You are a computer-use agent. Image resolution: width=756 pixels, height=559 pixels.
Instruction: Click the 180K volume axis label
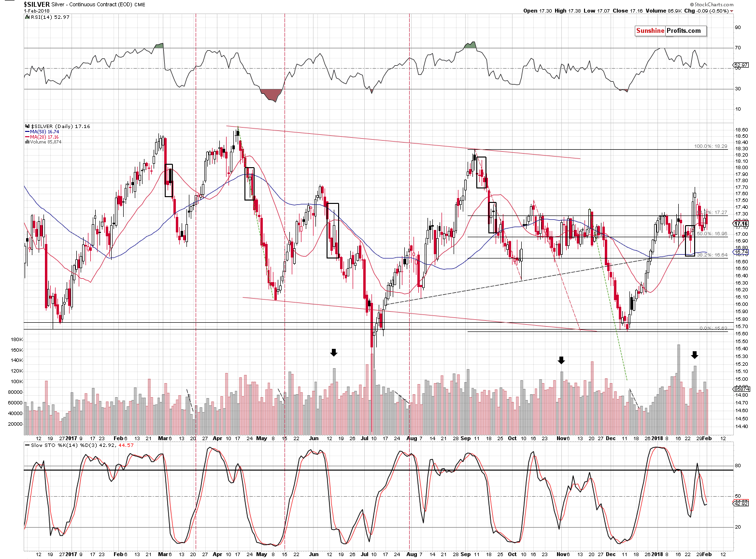click(16, 340)
